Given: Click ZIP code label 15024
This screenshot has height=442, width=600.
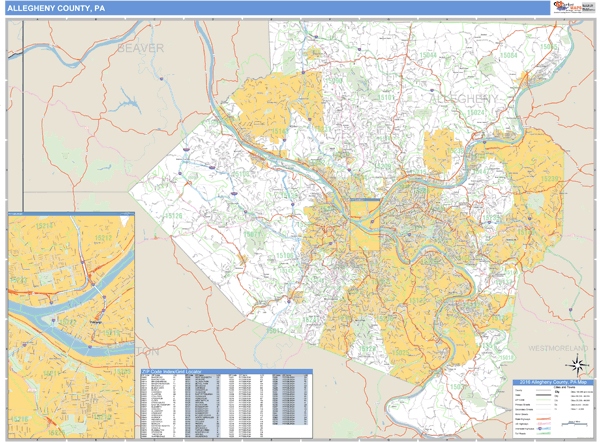Looking at the screenshot, I should 476,113.
